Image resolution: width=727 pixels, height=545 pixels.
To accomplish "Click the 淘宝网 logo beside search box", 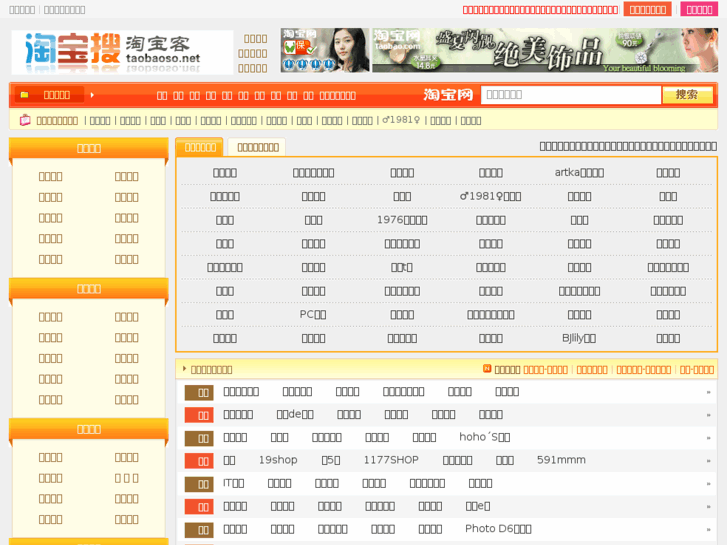I will tap(448, 95).
